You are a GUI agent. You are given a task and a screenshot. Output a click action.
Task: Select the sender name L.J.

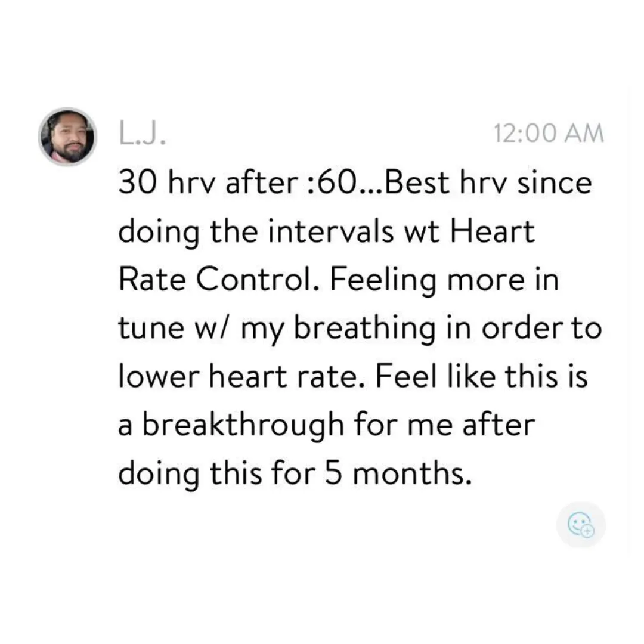[x=143, y=133]
